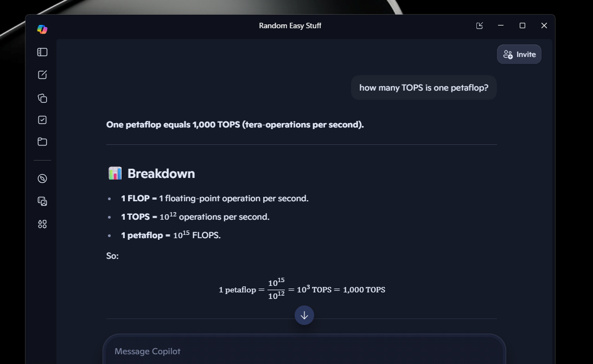This screenshot has width=593, height=364.
Task: Click the Random Easy Stuff conversation title
Action: tap(290, 25)
